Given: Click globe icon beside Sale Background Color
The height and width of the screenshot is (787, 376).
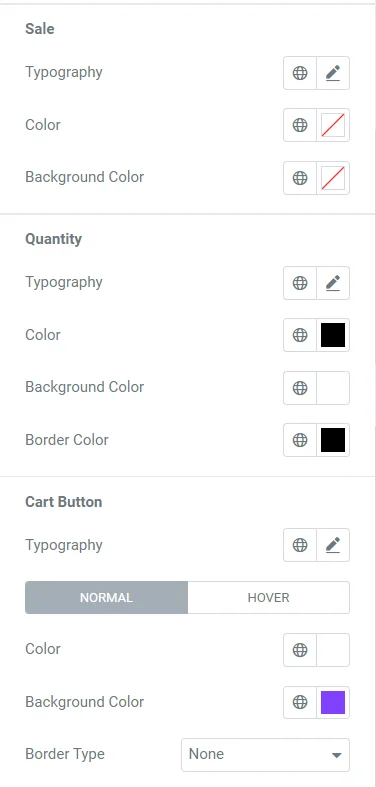Looking at the screenshot, I should coord(300,178).
